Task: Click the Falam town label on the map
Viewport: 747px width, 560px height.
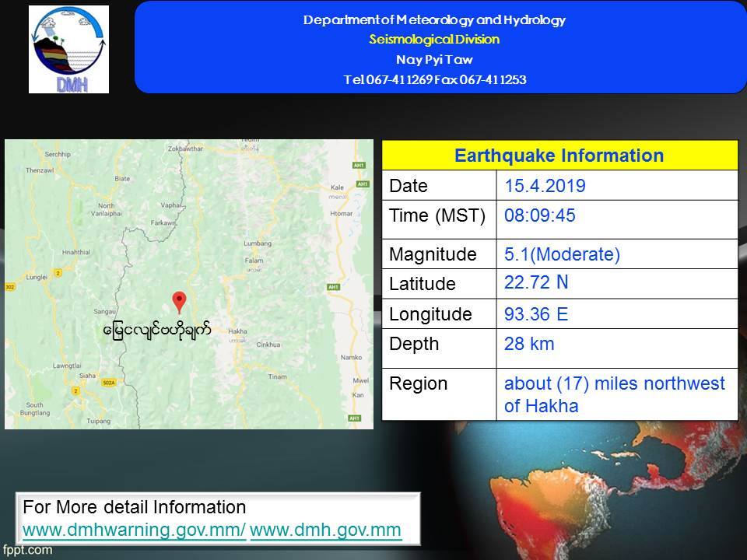Action: (x=254, y=261)
